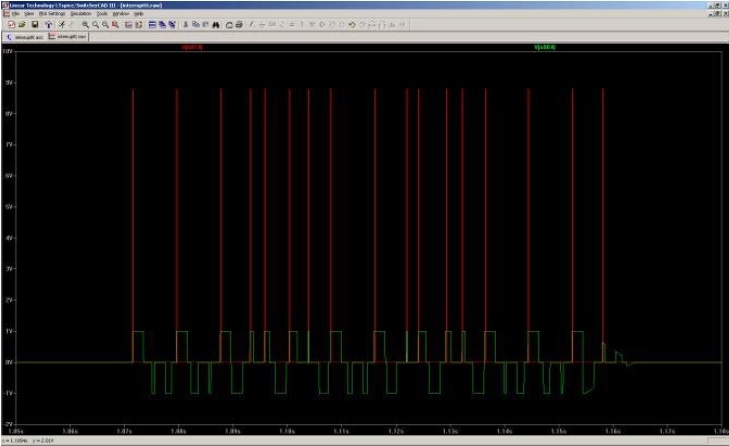Click the red trace label above the plot
Image resolution: width=729 pixels, height=446 pixels.
point(192,47)
